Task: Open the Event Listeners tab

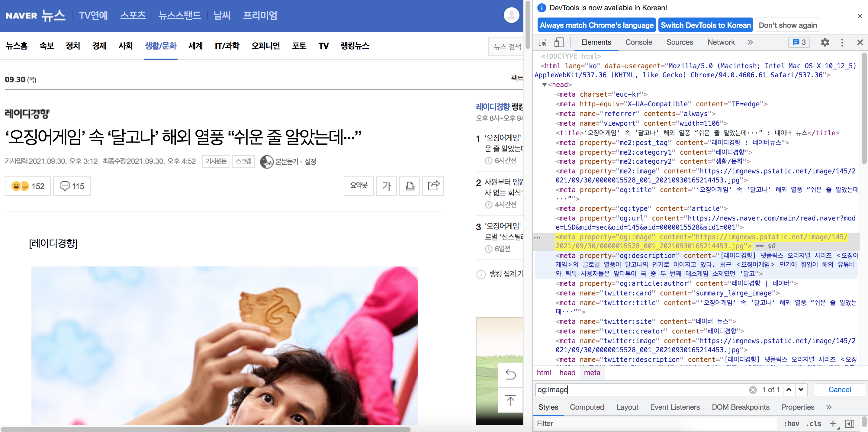Action: tap(675, 408)
